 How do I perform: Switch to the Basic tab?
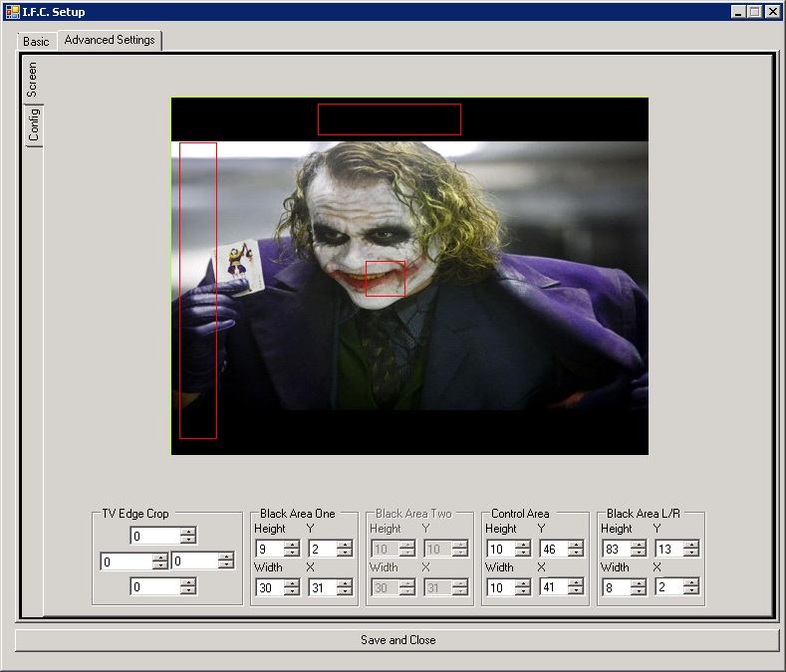[36, 42]
